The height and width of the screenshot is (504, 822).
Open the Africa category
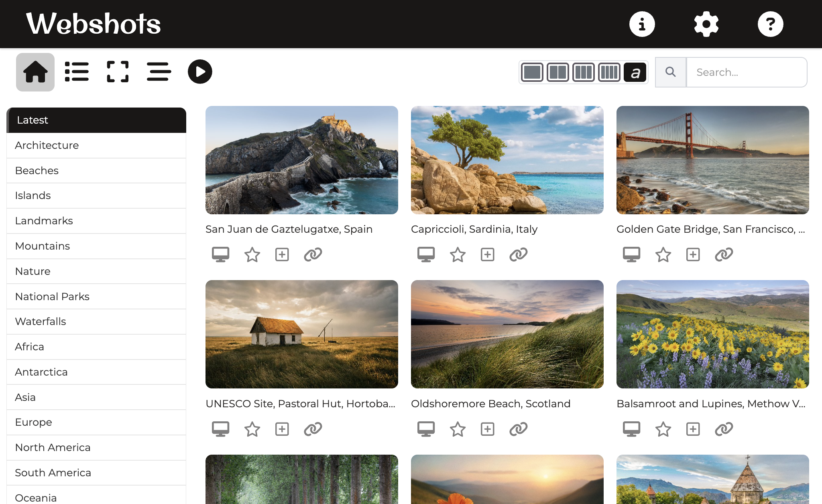coord(96,347)
